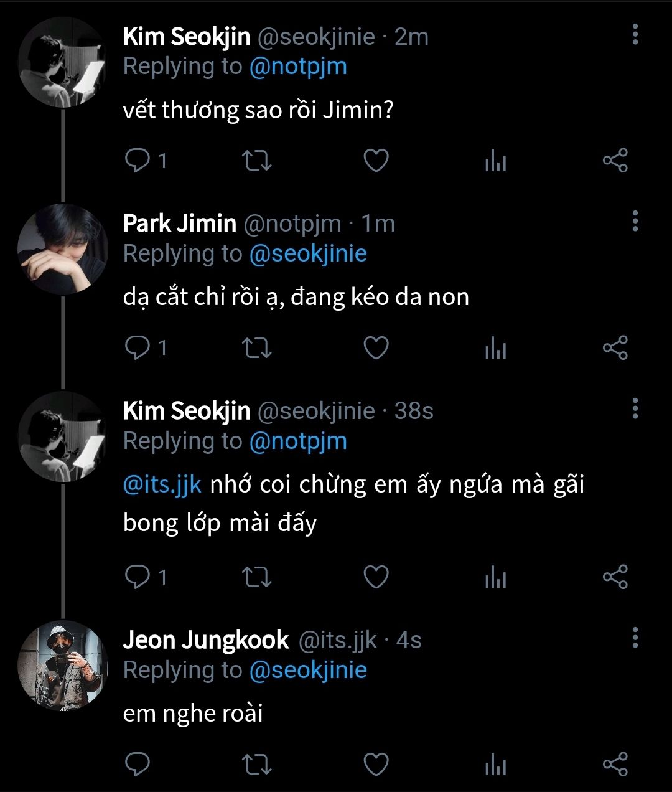The image size is (672, 792).
Task: View analytics for Kim Seokjin's first tweet
Action: click(495, 162)
